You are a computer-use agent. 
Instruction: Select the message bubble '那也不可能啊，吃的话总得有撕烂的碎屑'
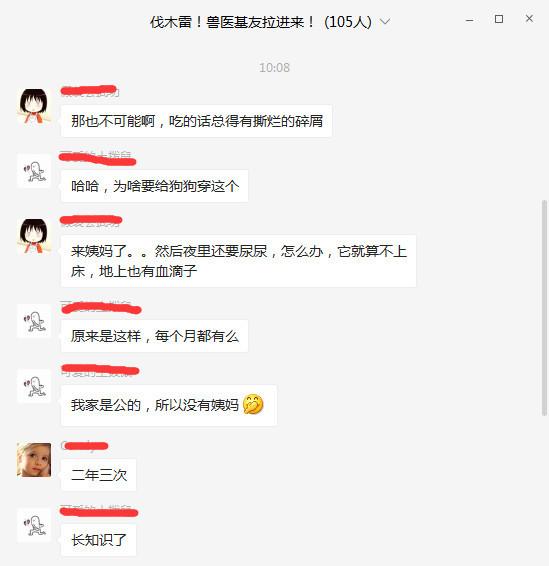click(196, 121)
